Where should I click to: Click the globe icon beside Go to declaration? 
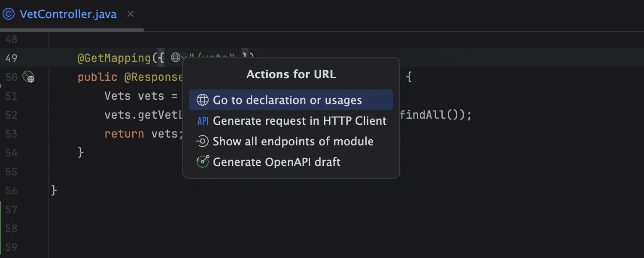coord(202,99)
